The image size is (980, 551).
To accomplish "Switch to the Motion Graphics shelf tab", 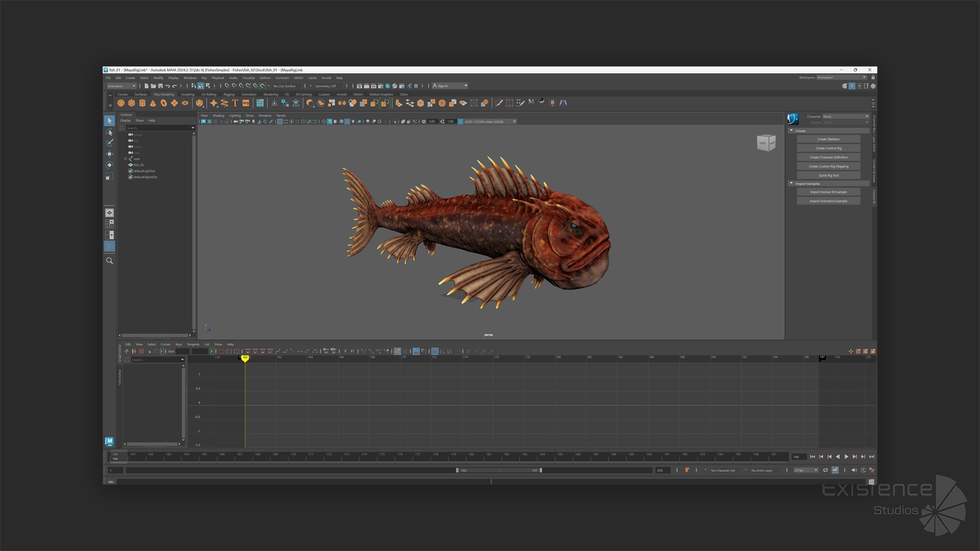I will pos(381,94).
